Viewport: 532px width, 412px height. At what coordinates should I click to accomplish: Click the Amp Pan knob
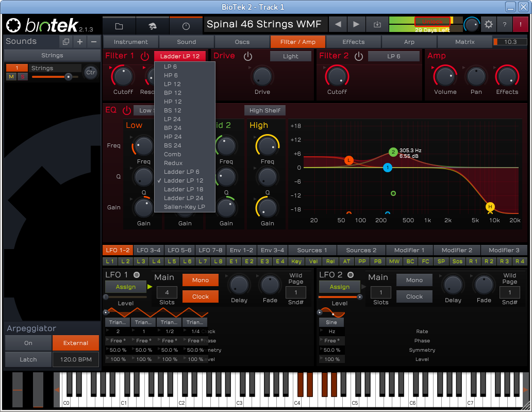pyautogui.click(x=476, y=76)
